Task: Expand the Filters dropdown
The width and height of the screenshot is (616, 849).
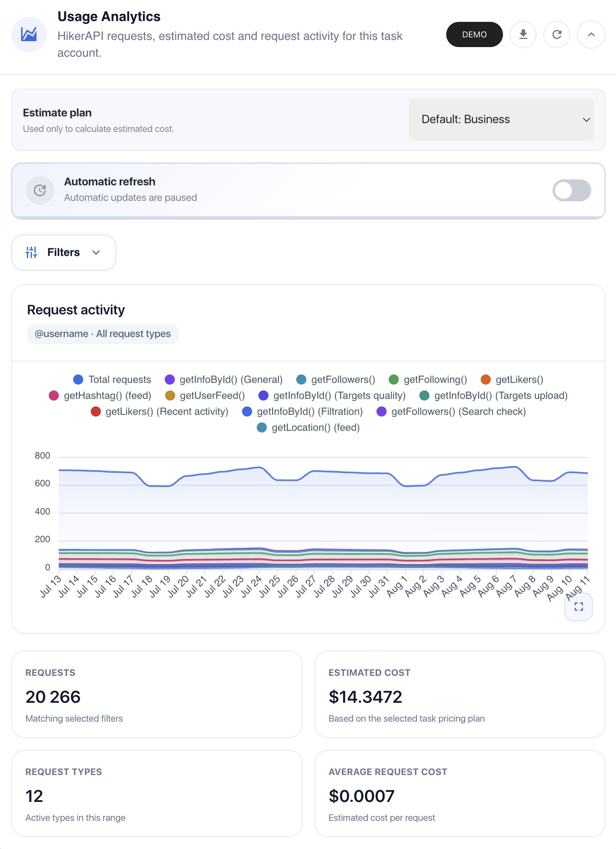Action: pos(64,252)
